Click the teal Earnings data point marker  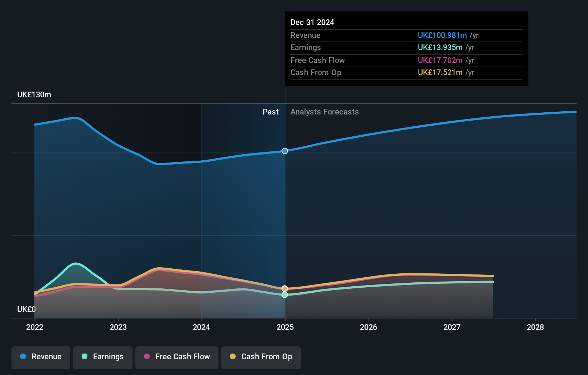coord(285,295)
